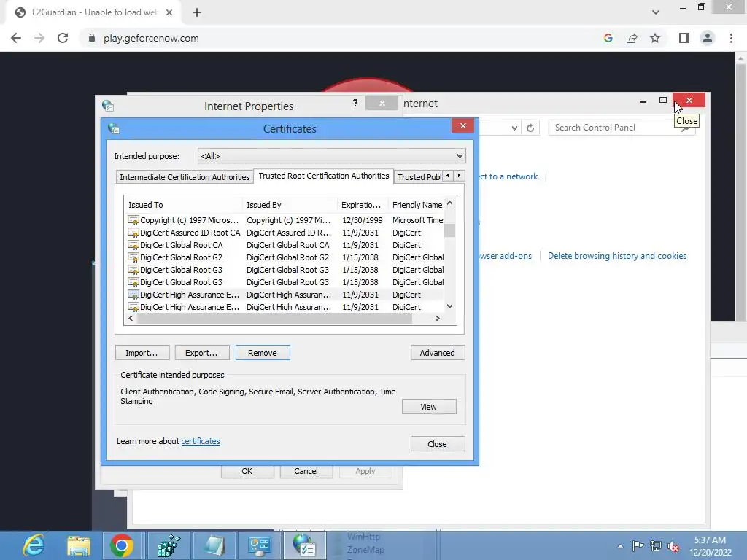This screenshot has width=747, height=560.
Task: Sort by Friendly Name column
Action: pos(417,205)
